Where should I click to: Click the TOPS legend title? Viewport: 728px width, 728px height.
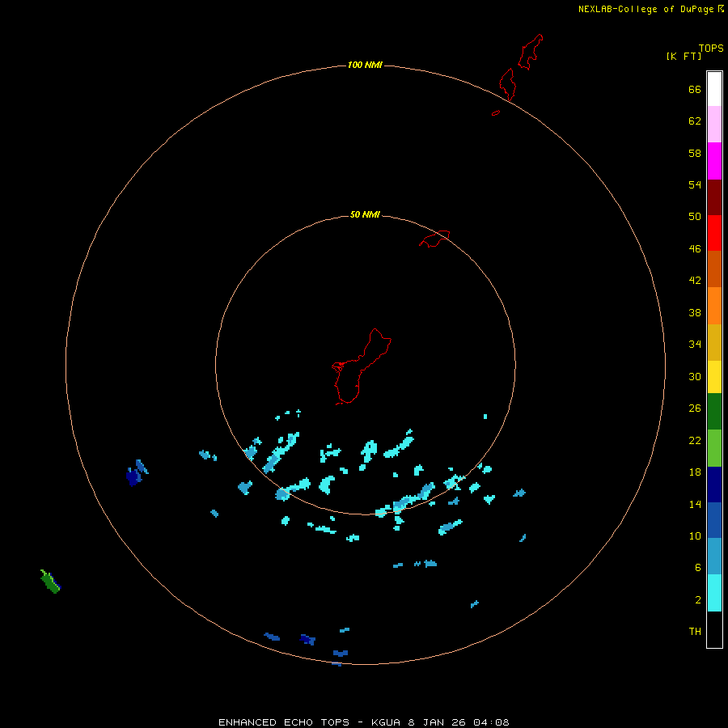[x=711, y=48]
